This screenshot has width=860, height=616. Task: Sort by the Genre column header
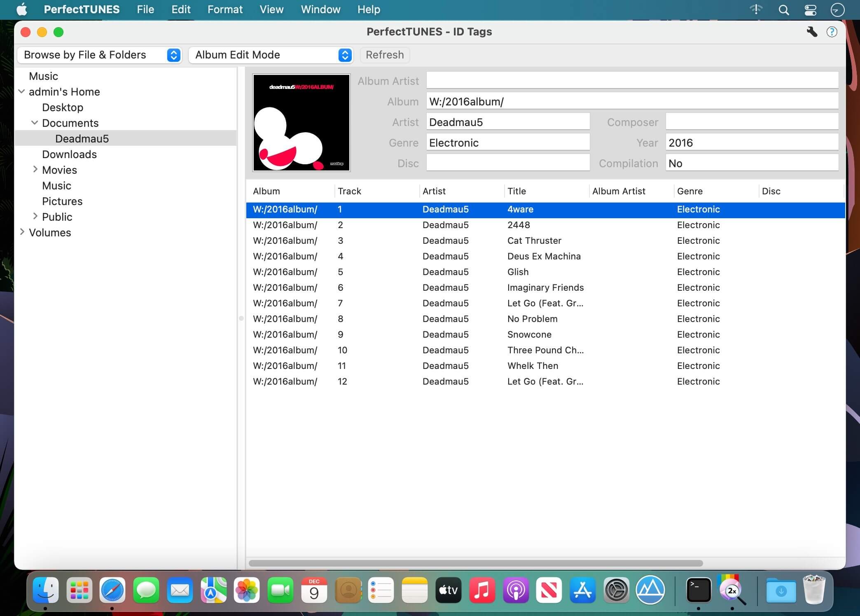(x=716, y=191)
